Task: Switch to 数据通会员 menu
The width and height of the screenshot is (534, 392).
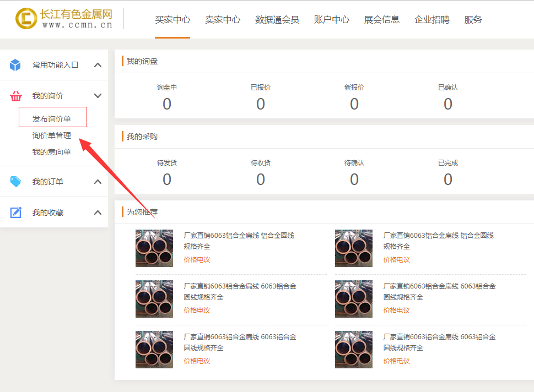Action: point(277,20)
